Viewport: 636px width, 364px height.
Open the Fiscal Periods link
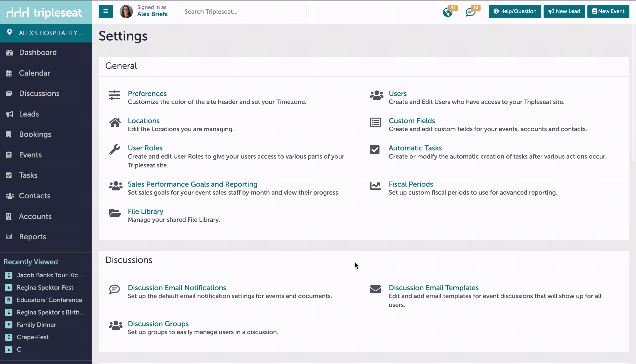pyautogui.click(x=411, y=184)
